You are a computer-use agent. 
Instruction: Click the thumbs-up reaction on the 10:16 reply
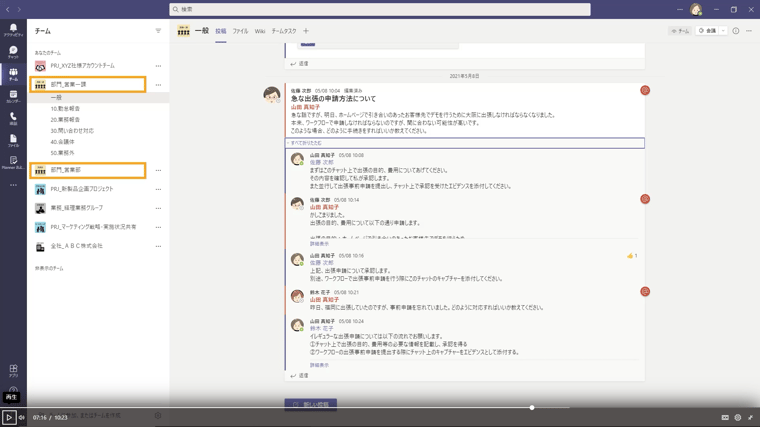pyautogui.click(x=632, y=255)
